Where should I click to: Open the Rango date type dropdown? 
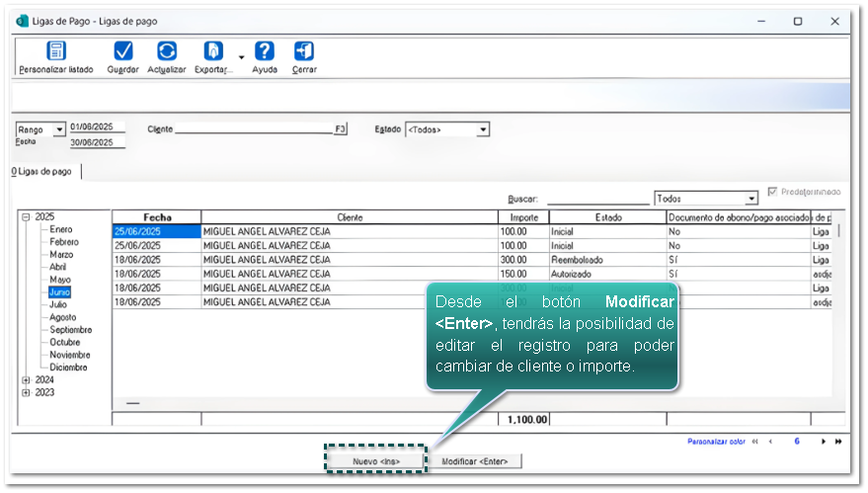(59, 129)
